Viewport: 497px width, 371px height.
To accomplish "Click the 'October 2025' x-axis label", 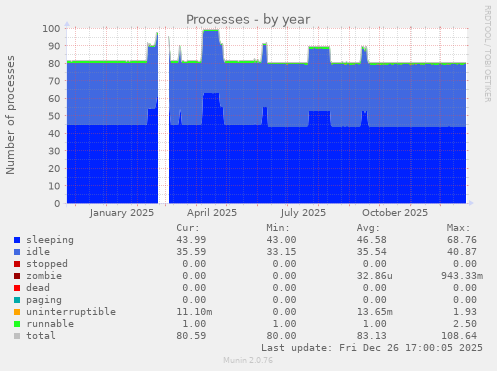I will pyautogui.click(x=395, y=213).
